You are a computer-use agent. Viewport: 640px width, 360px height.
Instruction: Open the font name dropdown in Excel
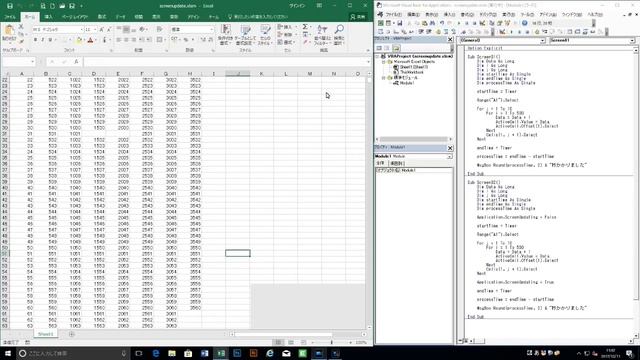pos(82,30)
